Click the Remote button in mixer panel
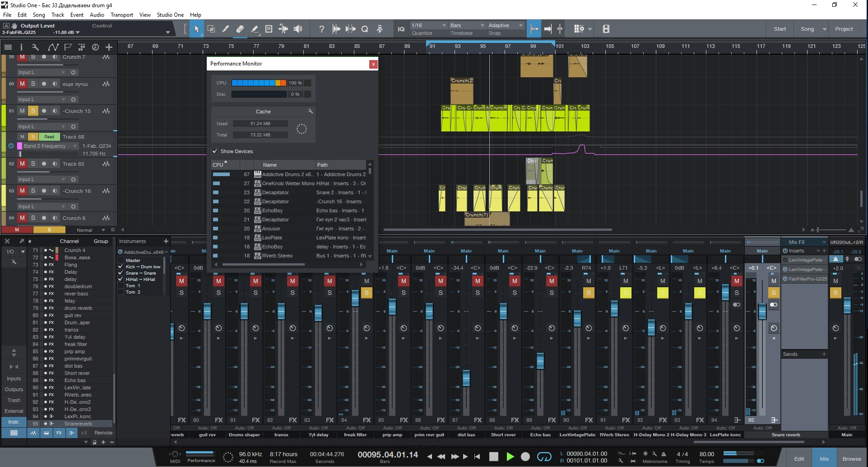Image resolution: width=868 pixels, height=467 pixels. click(x=103, y=433)
